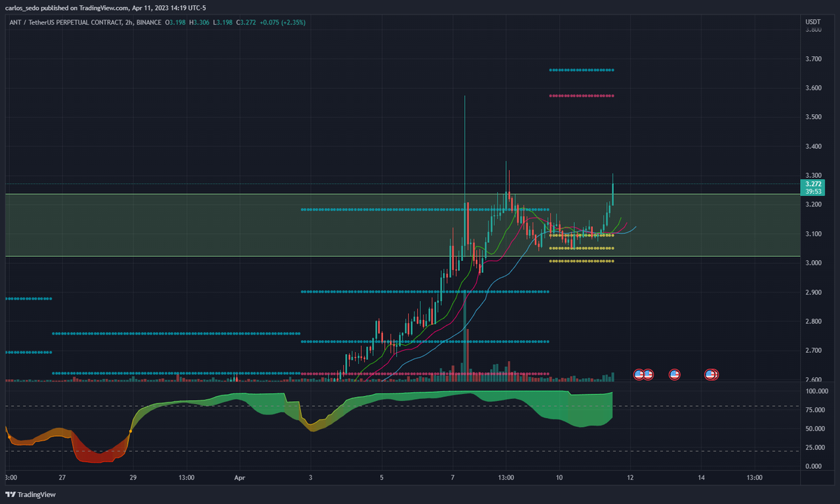840x504 pixels.
Task: Click the leftmost US flag event marker
Action: (x=638, y=374)
